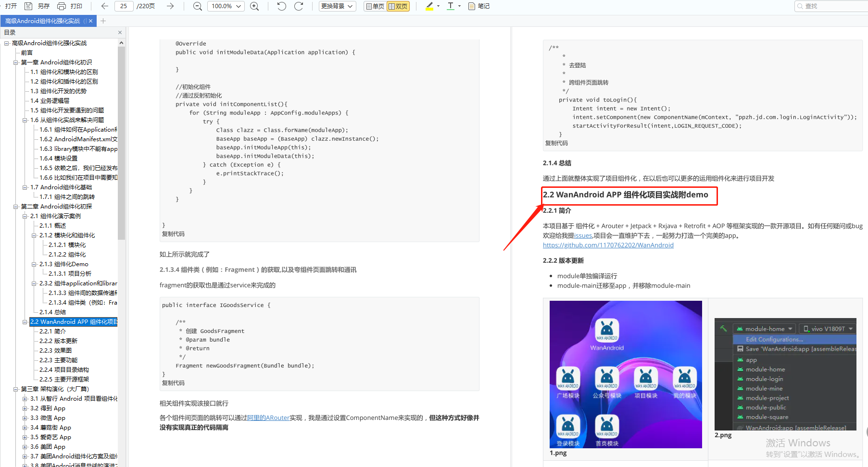Viewport: 868px width, 467px height.
Task: Open 2.1.2.1 模块化 entry
Action: (67, 245)
